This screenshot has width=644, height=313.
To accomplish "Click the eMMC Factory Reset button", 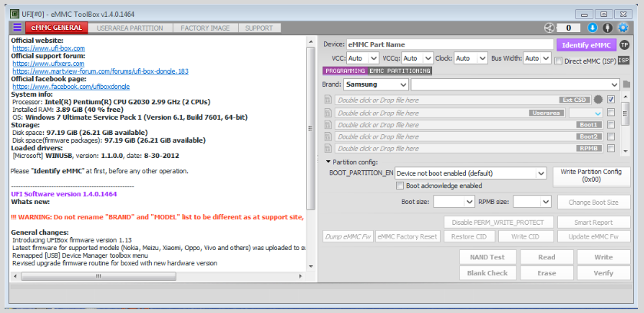I will (x=408, y=237).
